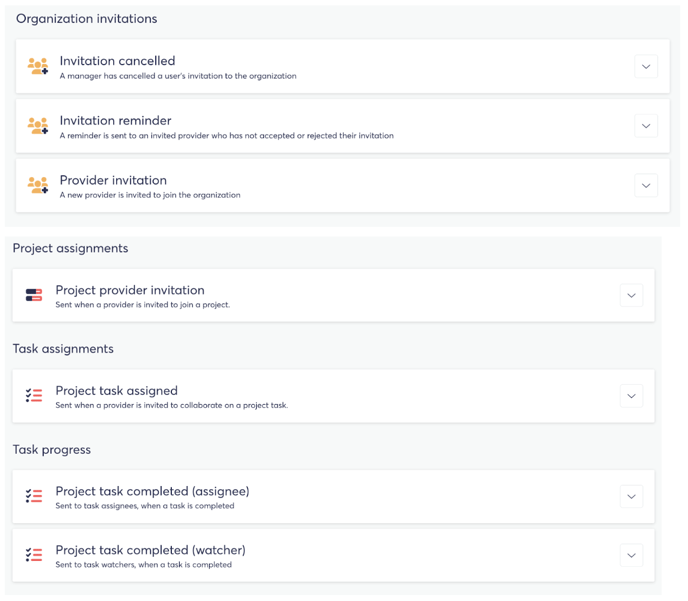Expand the Project provider invitation chevron
Viewport: 688px width, 601px height.
(x=631, y=295)
